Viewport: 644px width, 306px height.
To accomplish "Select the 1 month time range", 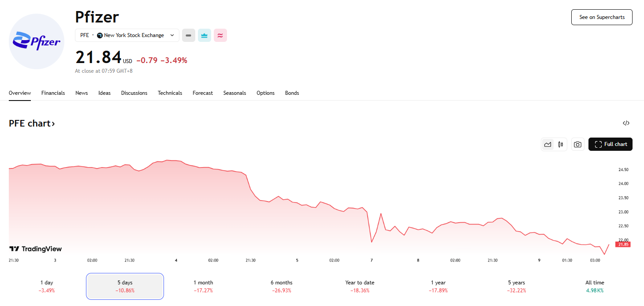I will 203,286.
